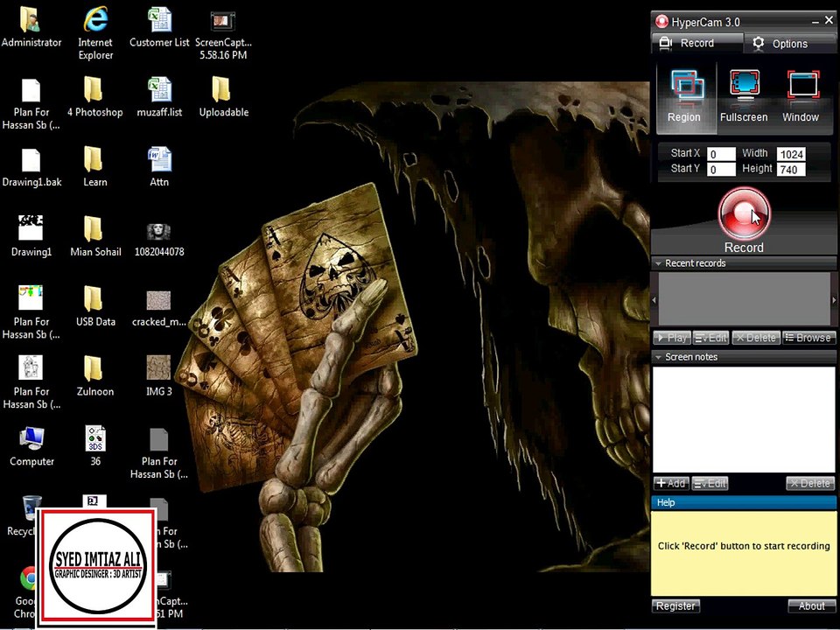This screenshot has height=630, width=840.
Task: Select the Uploadable folder
Action: [x=223, y=97]
